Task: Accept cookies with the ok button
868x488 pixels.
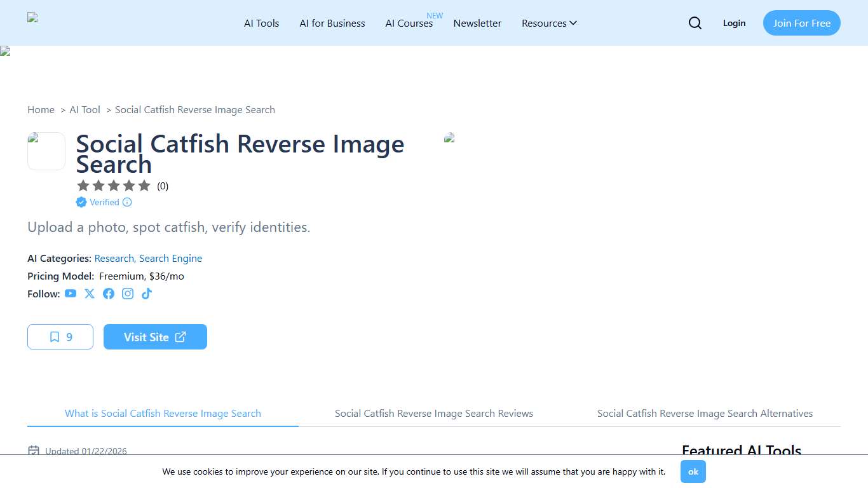Action: tap(693, 471)
